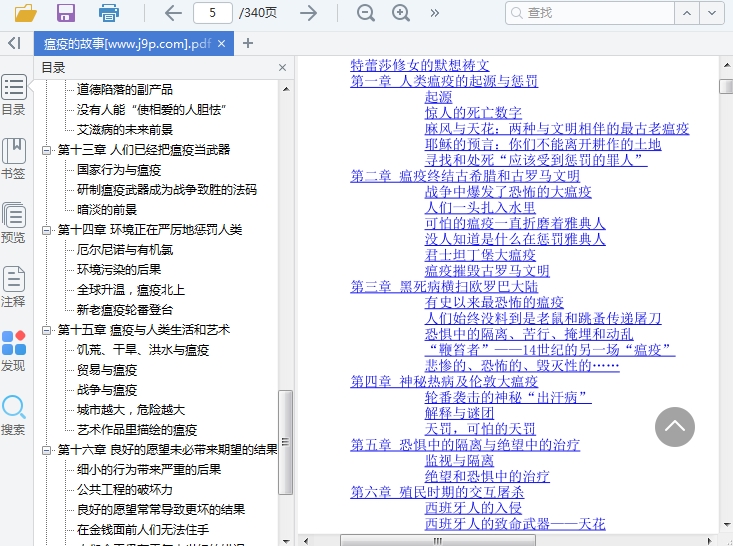The height and width of the screenshot is (546, 733).
Task: Select outline item 艺术作品里描绘的瘟疫
Action: [x=137, y=430]
